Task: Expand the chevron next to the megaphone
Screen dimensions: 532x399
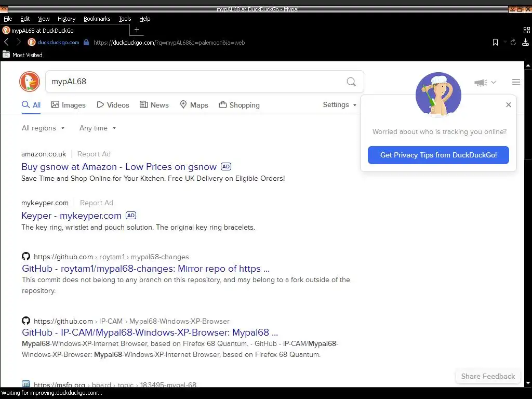Action: 494,82
